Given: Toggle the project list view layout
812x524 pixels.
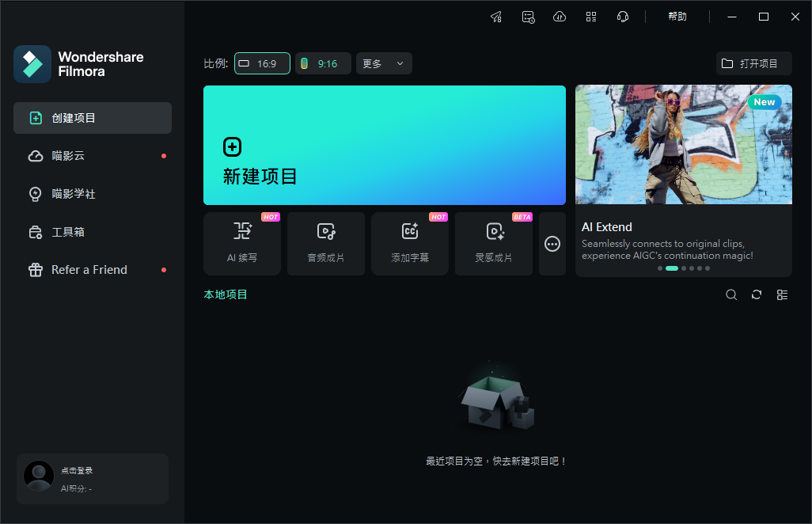Looking at the screenshot, I should tap(783, 294).
